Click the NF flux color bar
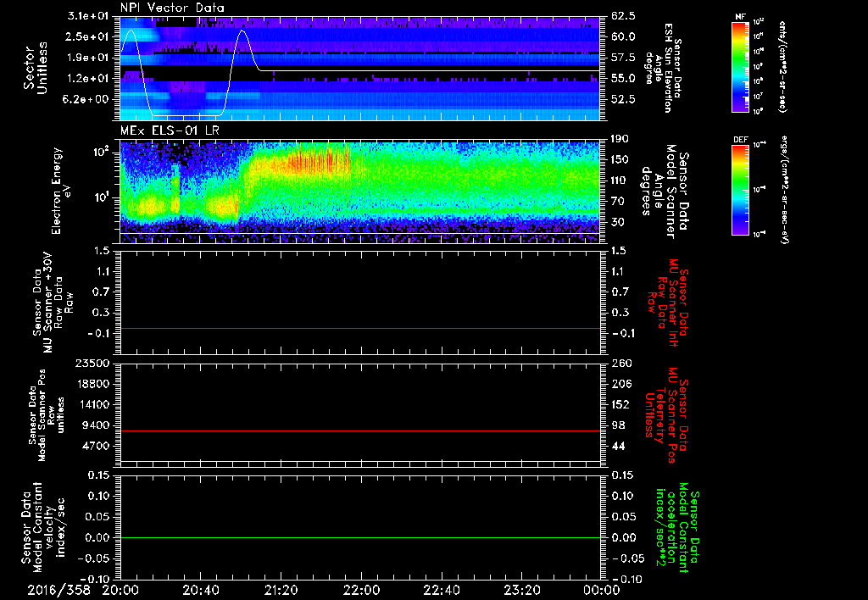This screenshot has width=868, height=600. [x=740, y=66]
